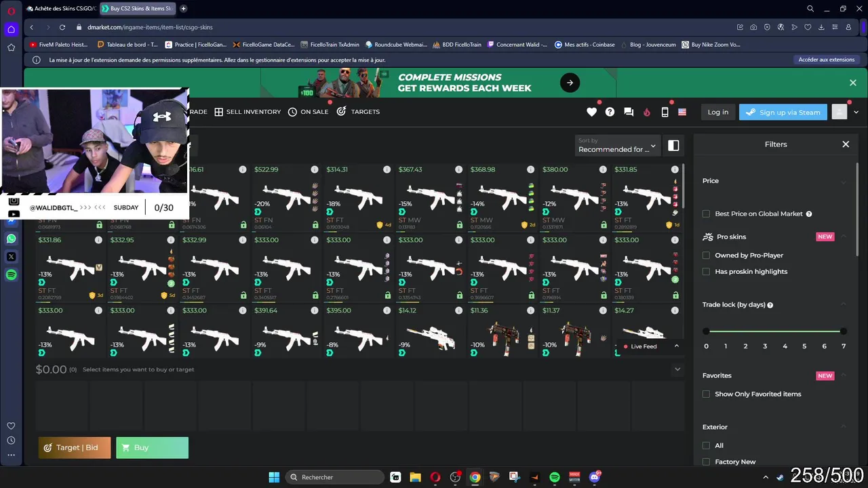Open the favorites heart icon in header

591,112
